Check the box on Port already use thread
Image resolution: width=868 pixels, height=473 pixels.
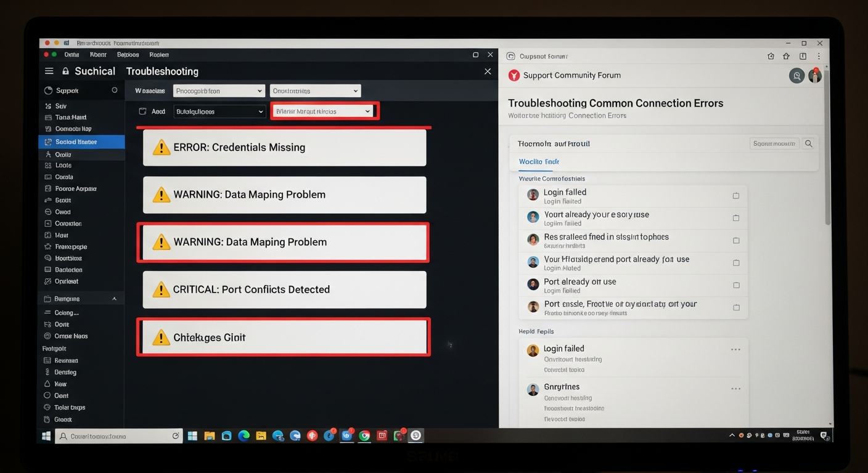point(735,285)
